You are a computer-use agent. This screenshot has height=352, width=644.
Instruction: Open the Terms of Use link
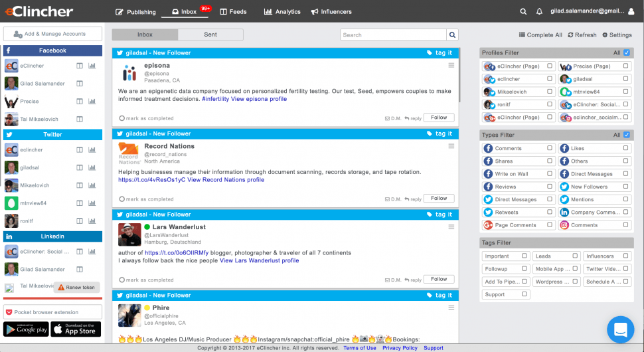[360, 348]
